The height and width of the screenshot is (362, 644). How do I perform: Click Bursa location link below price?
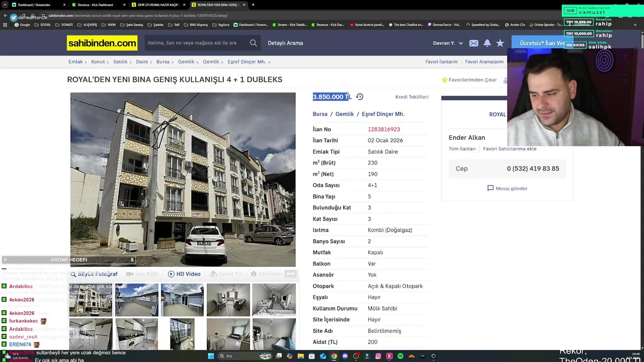[320, 114]
